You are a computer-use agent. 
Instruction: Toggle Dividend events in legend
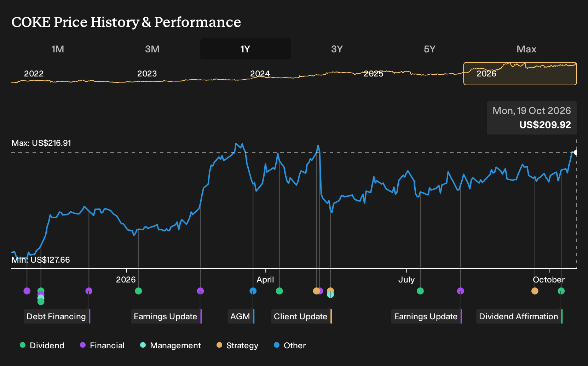coord(42,345)
